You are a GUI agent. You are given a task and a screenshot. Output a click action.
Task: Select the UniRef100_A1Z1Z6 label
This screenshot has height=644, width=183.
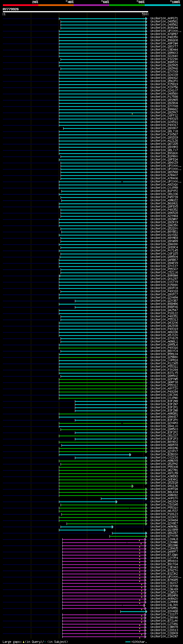[164, 141]
